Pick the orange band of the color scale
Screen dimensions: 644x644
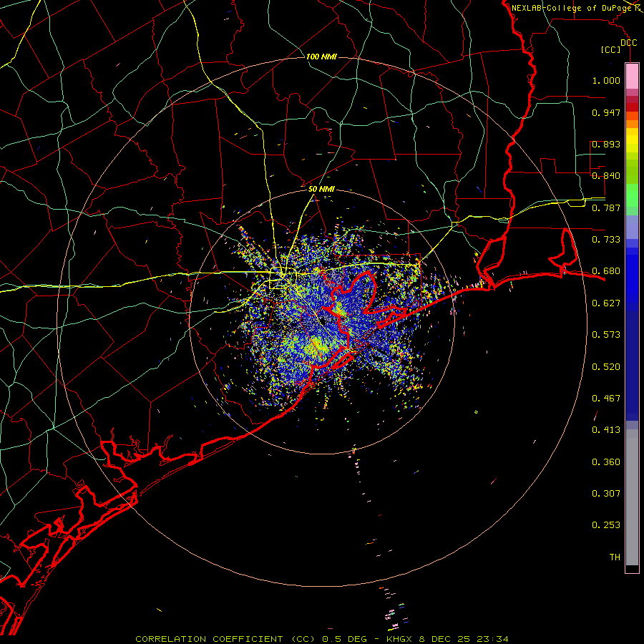tap(632, 124)
